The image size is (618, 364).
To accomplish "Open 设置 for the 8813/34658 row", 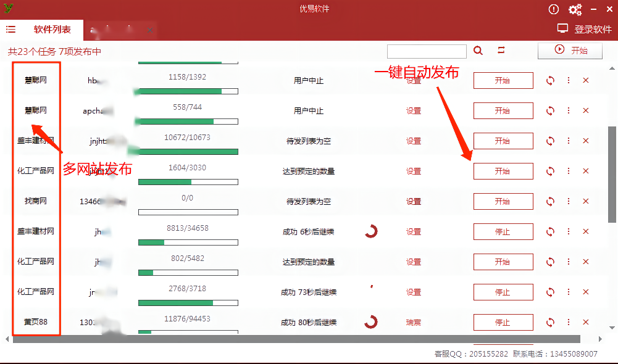I will 414,231.
